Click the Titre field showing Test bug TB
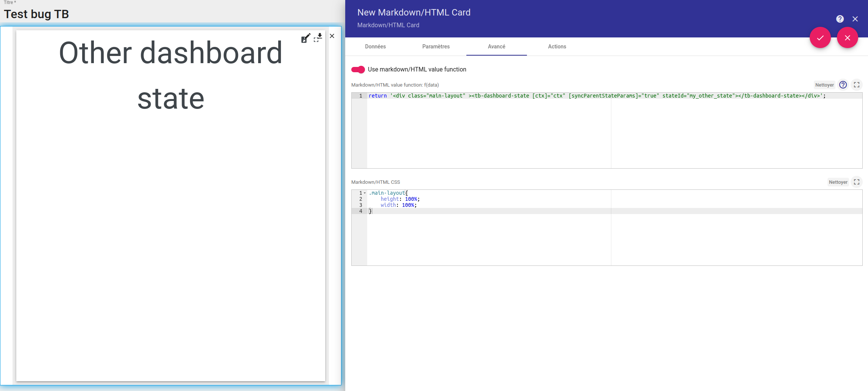This screenshot has width=868, height=391. point(36,14)
